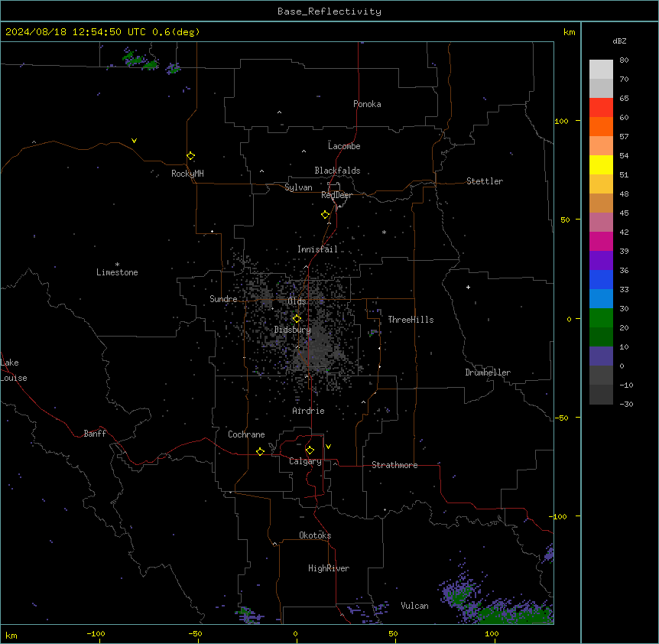Select the ThreeHills label
This screenshot has width=659, height=644.
point(411,320)
